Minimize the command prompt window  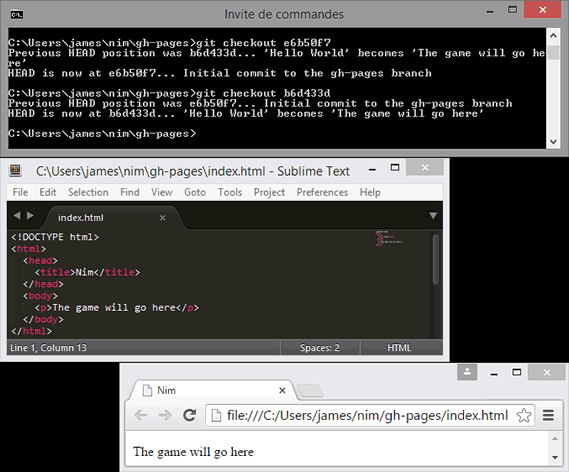click(490, 11)
